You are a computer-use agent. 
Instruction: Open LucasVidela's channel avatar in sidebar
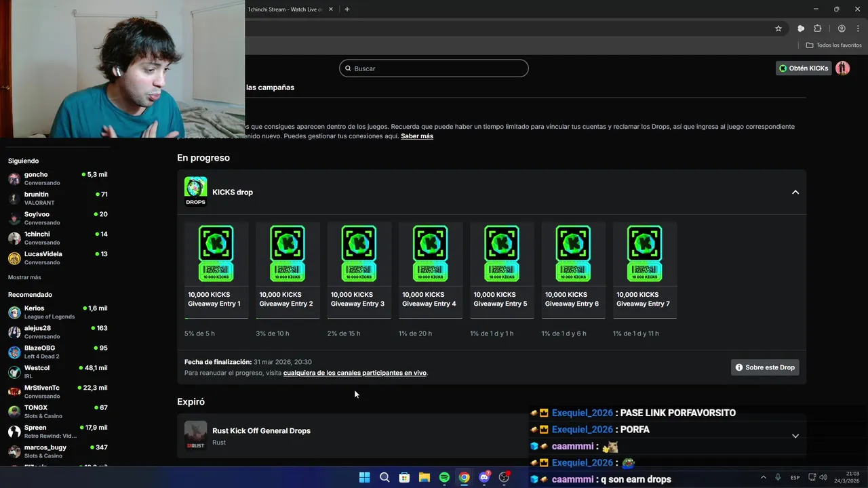(14, 258)
